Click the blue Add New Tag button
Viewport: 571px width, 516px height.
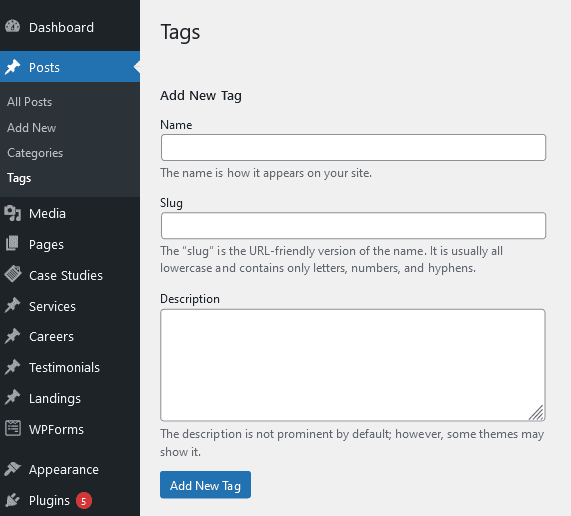[x=205, y=485]
